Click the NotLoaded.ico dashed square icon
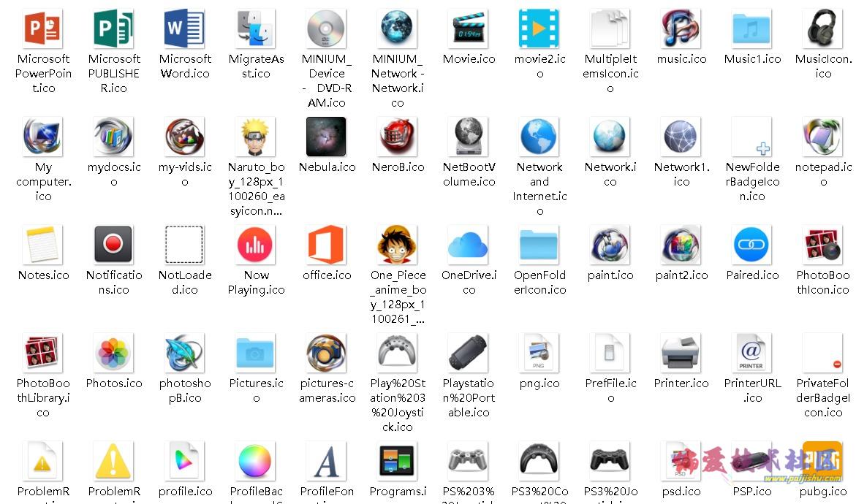The height and width of the screenshot is (504, 856). coord(184,245)
